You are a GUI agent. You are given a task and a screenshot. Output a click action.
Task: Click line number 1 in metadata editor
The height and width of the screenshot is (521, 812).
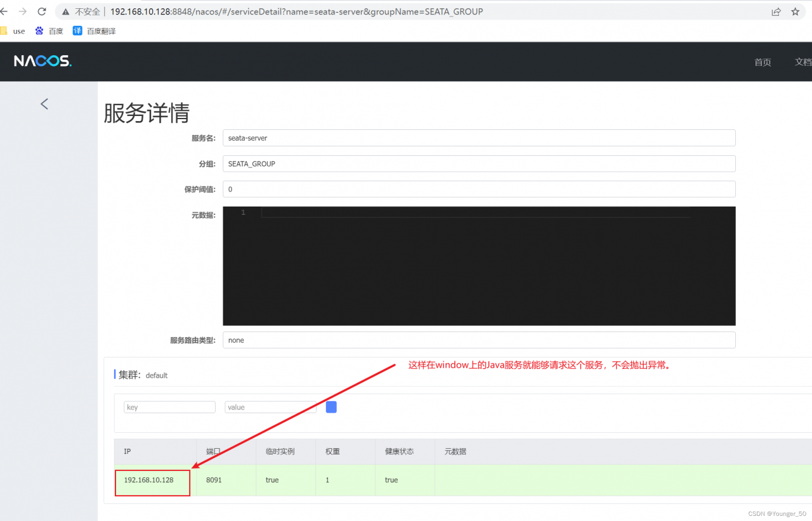click(x=243, y=212)
